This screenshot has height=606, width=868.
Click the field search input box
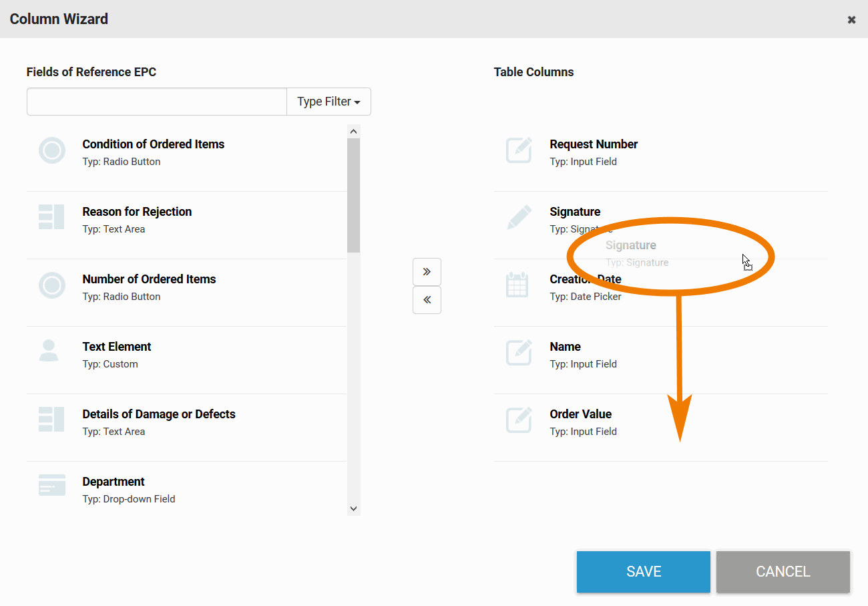(x=157, y=102)
